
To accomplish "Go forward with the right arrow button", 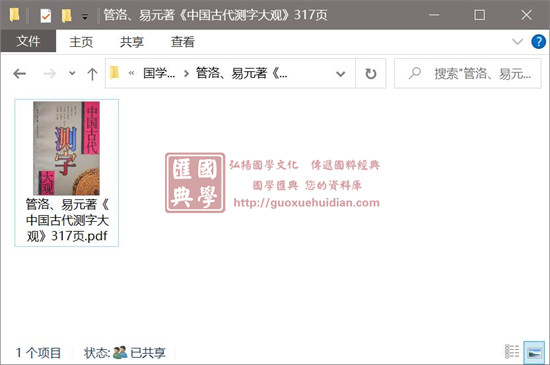I will pyautogui.click(x=49, y=74).
